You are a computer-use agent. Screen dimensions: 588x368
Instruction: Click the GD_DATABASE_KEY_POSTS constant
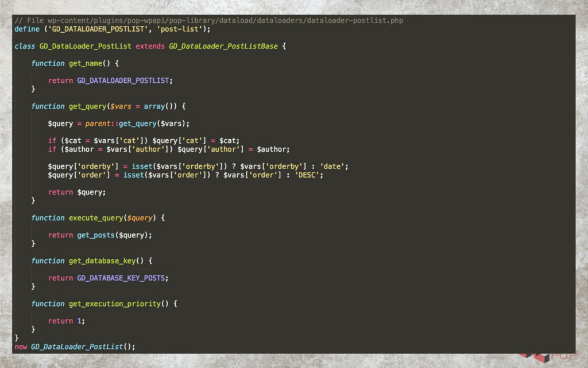pyautogui.click(x=121, y=278)
